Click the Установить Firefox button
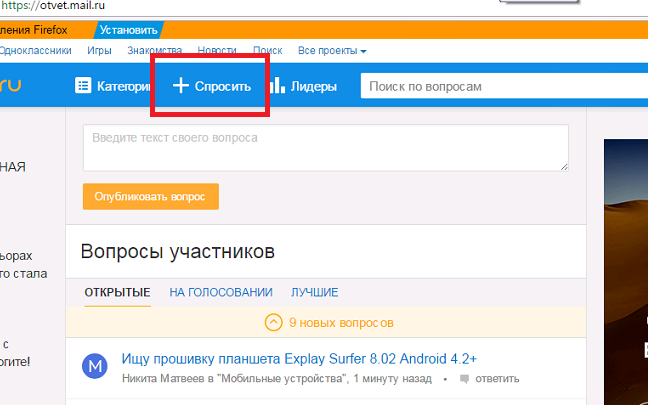The image size is (648, 405). [x=129, y=30]
